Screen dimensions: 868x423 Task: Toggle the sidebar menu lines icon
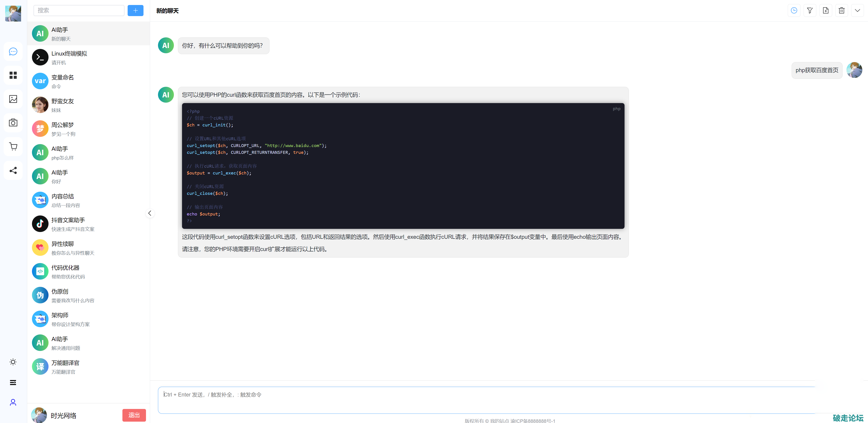(13, 382)
